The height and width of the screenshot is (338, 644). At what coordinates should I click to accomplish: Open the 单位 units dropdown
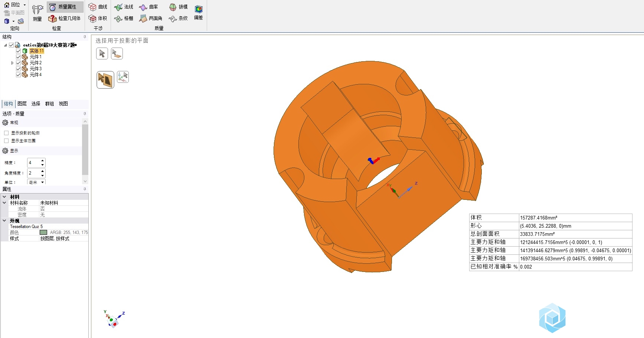tap(43, 182)
